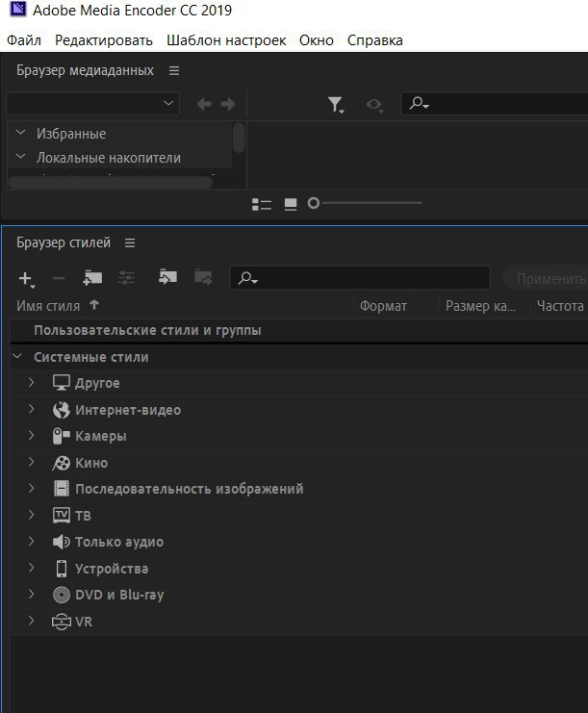Select the Только аудио row label
This screenshot has width=588, height=713.
[x=119, y=542]
